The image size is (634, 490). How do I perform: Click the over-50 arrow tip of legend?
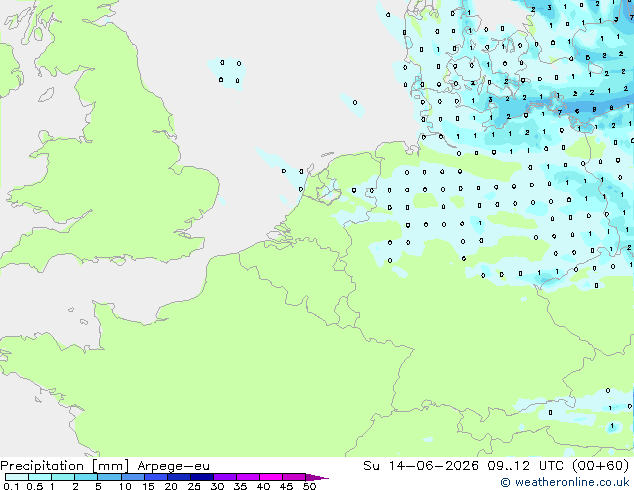coord(317,478)
